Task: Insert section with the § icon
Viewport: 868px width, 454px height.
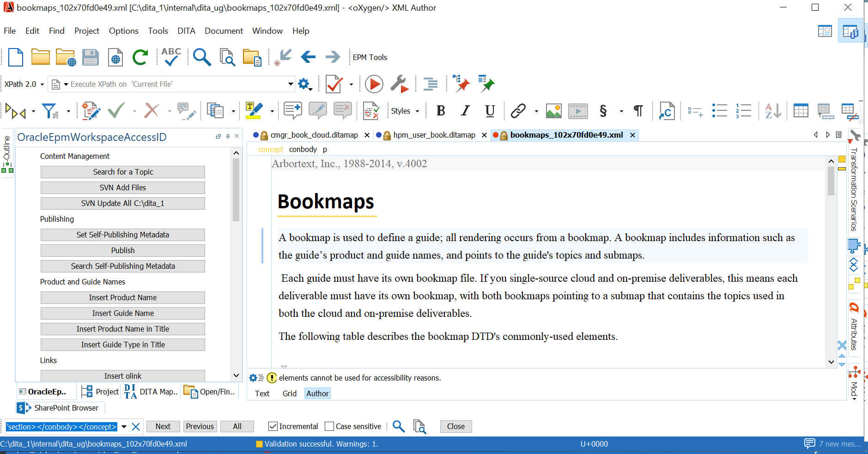Action: tap(603, 111)
